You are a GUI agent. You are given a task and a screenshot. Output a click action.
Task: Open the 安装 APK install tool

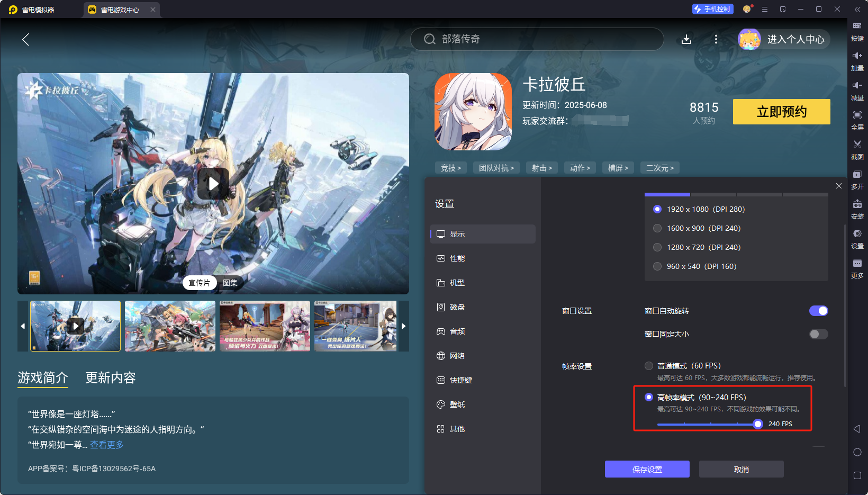(x=857, y=209)
